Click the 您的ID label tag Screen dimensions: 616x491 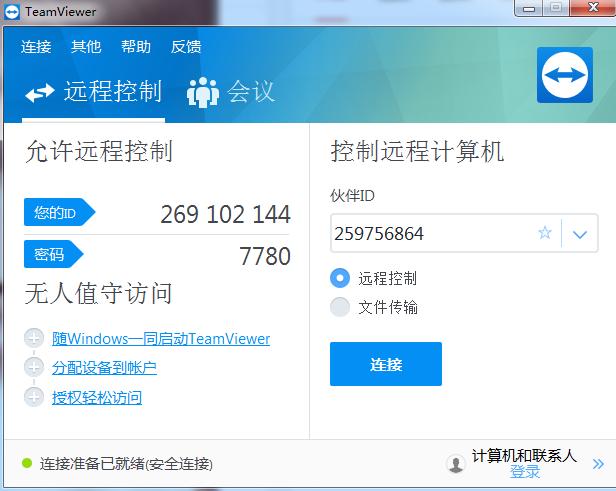point(59,213)
